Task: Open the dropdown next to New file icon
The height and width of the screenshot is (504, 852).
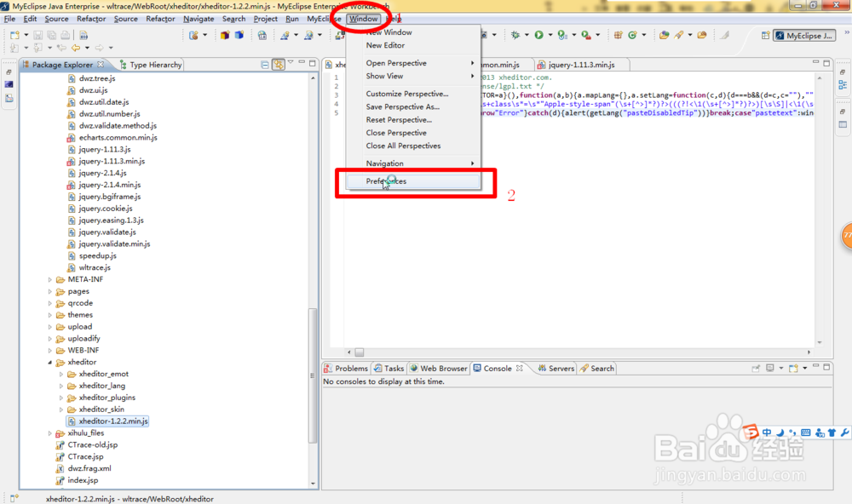Action: (26, 35)
